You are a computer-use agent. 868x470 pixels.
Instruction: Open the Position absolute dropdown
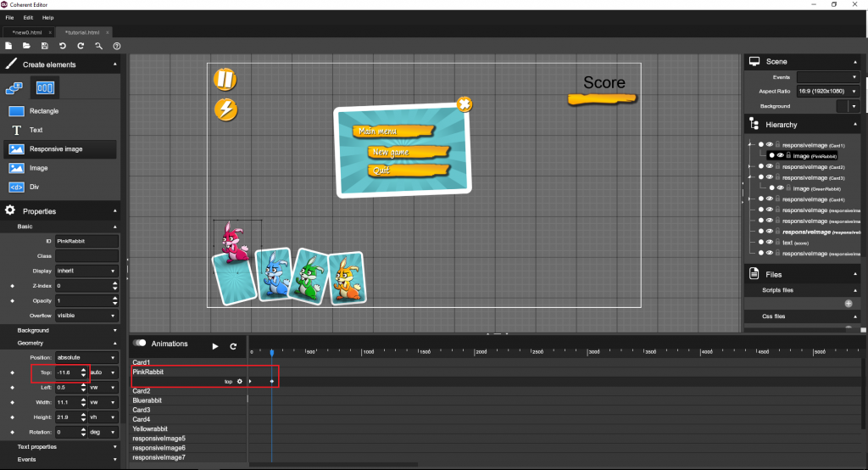[x=86, y=357]
